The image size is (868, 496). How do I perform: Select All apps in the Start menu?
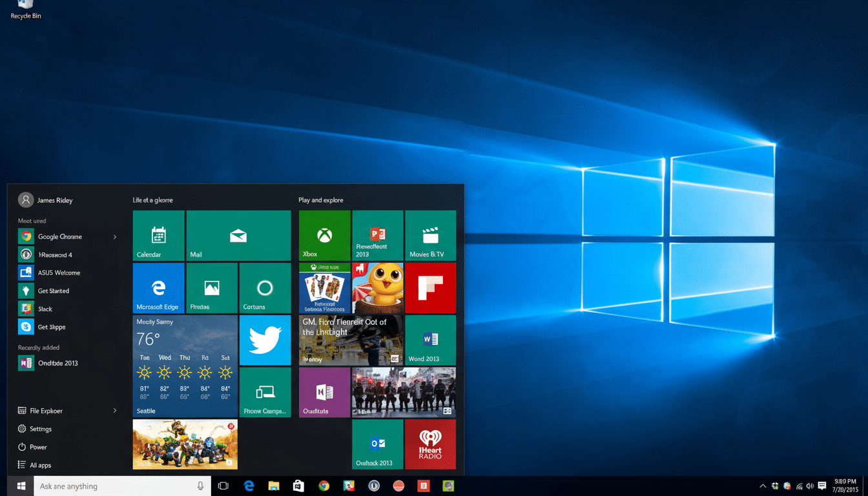40,464
